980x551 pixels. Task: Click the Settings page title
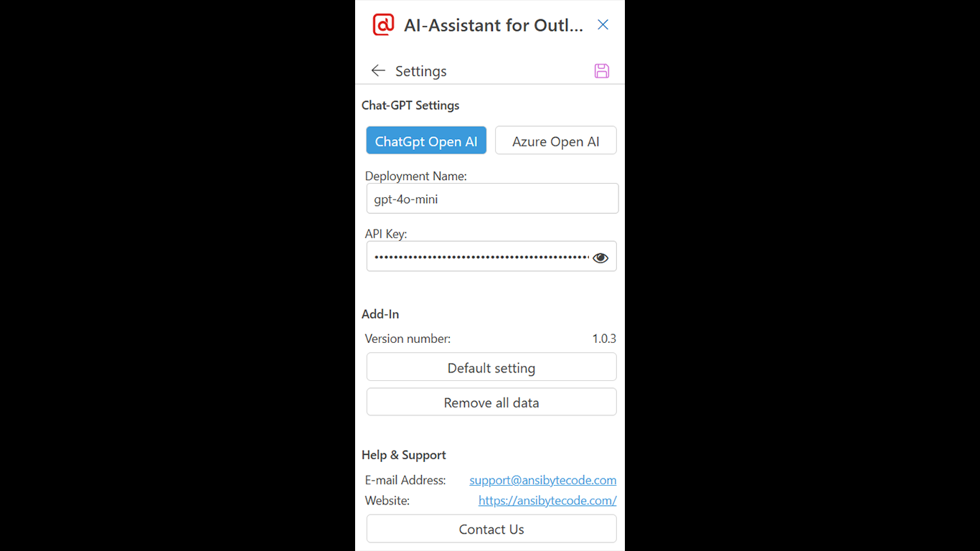point(421,71)
